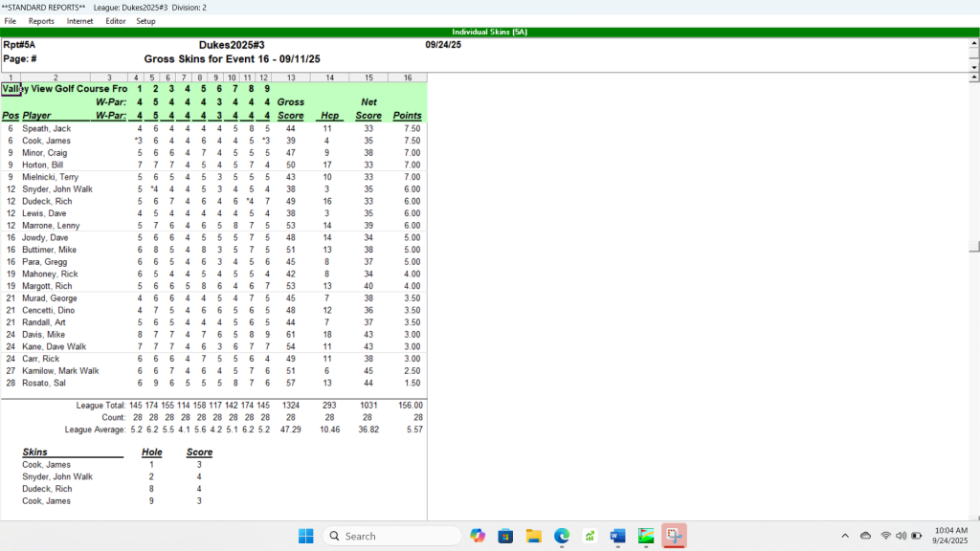The height and width of the screenshot is (551, 980).
Task: Open the clock and date panel
Action: tap(950, 536)
